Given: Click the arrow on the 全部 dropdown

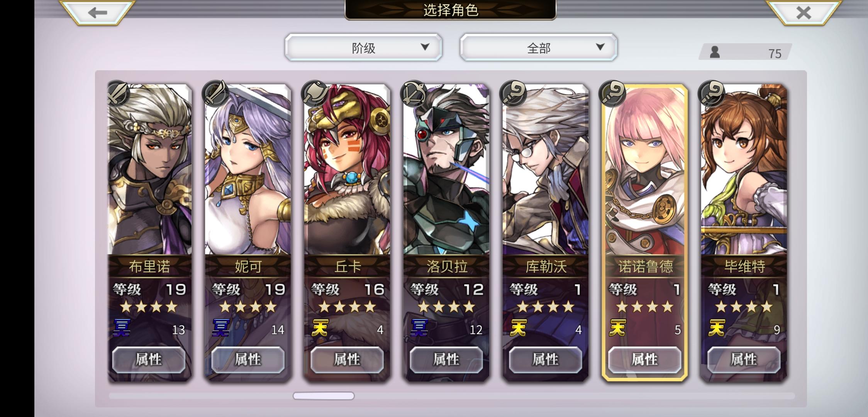Looking at the screenshot, I should coord(600,47).
